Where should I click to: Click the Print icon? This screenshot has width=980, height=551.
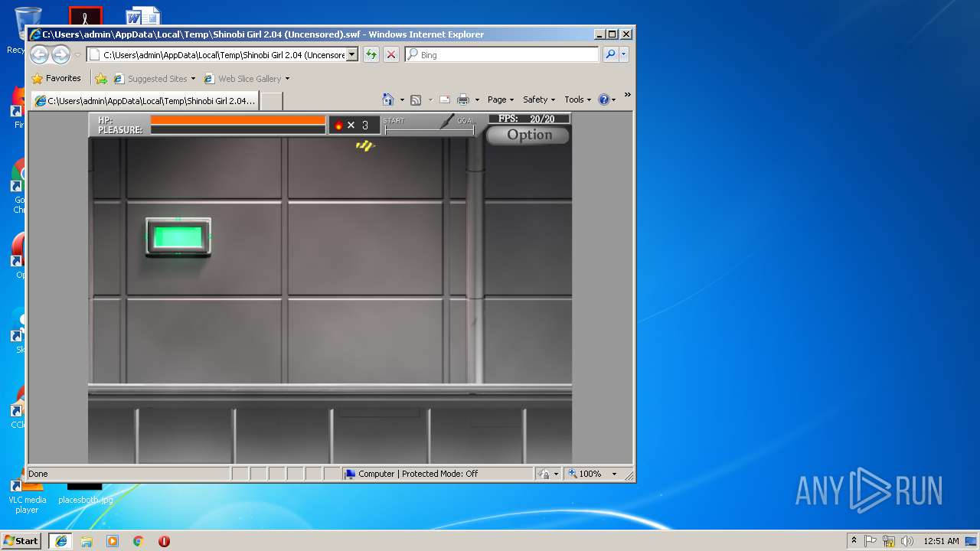463,99
